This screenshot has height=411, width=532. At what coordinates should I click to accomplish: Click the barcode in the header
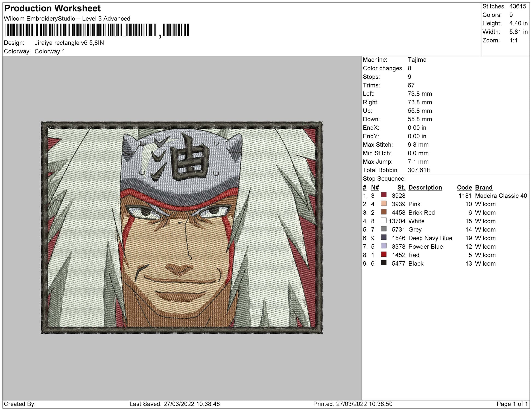click(x=97, y=30)
